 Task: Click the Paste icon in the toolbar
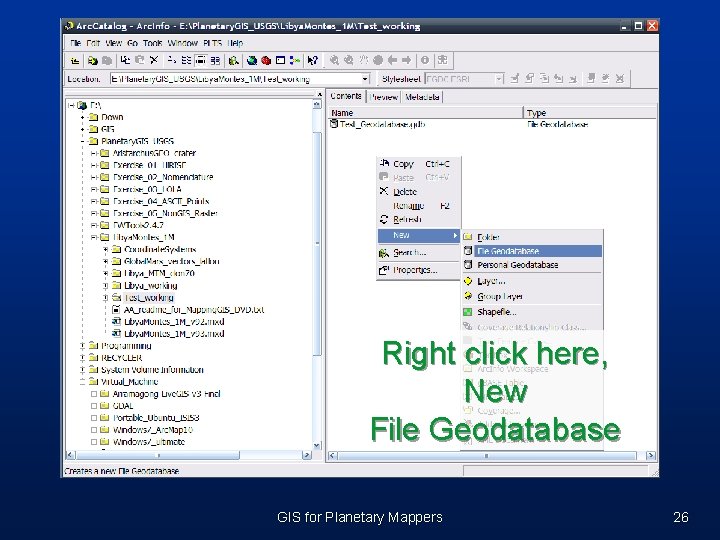tap(140, 60)
